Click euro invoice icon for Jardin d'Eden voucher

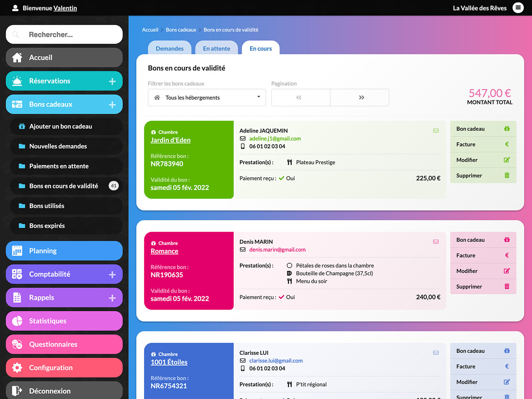tap(507, 144)
